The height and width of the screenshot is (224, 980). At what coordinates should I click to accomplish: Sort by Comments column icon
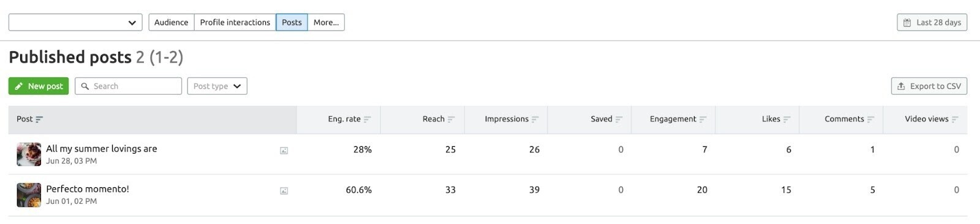pyautogui.click(x=870, y=119)
